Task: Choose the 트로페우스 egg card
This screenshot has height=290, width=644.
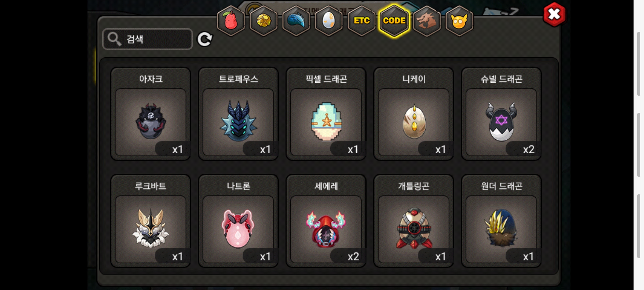Action: [x=238, y=114]
